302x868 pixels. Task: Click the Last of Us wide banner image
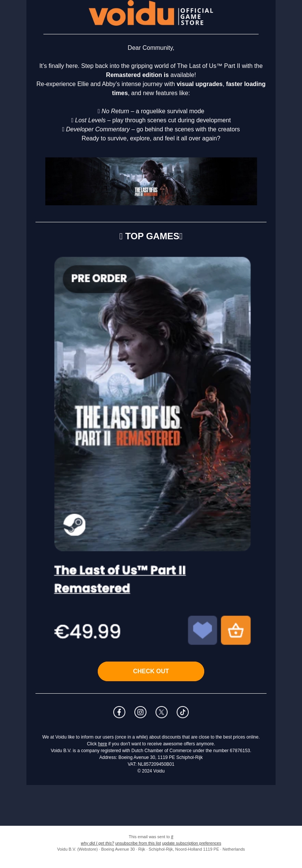[151, 182]
